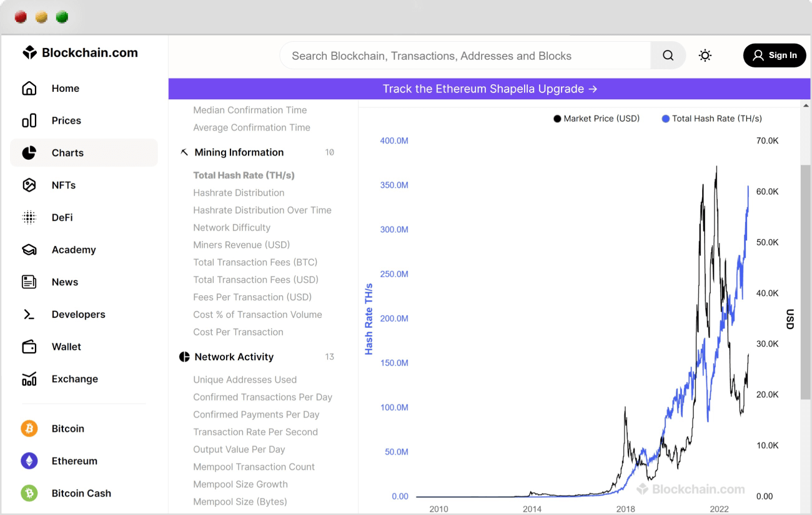Open the Average Confirmation Time chart
Viewport: 812px width, 515px height.
(252, 127)
